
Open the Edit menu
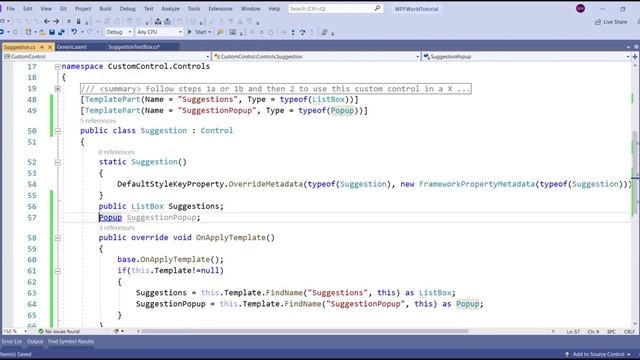[x=27, y=9]
